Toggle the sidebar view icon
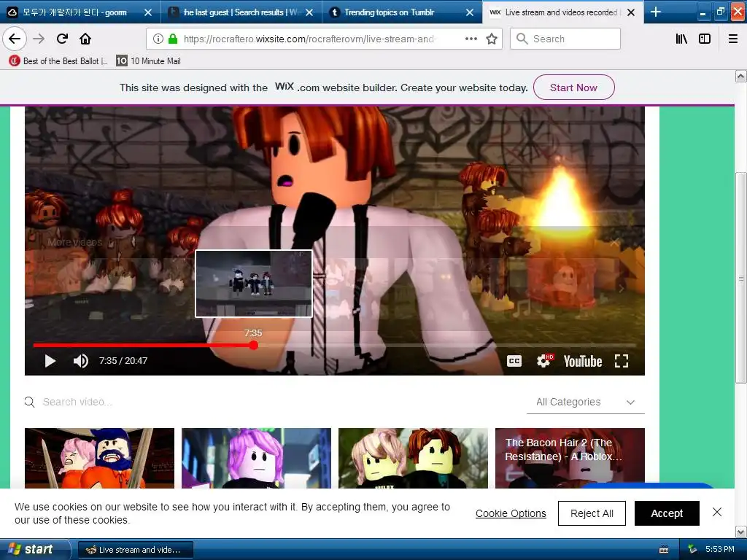This screenshot has height=560, width=747. point(705,39)
